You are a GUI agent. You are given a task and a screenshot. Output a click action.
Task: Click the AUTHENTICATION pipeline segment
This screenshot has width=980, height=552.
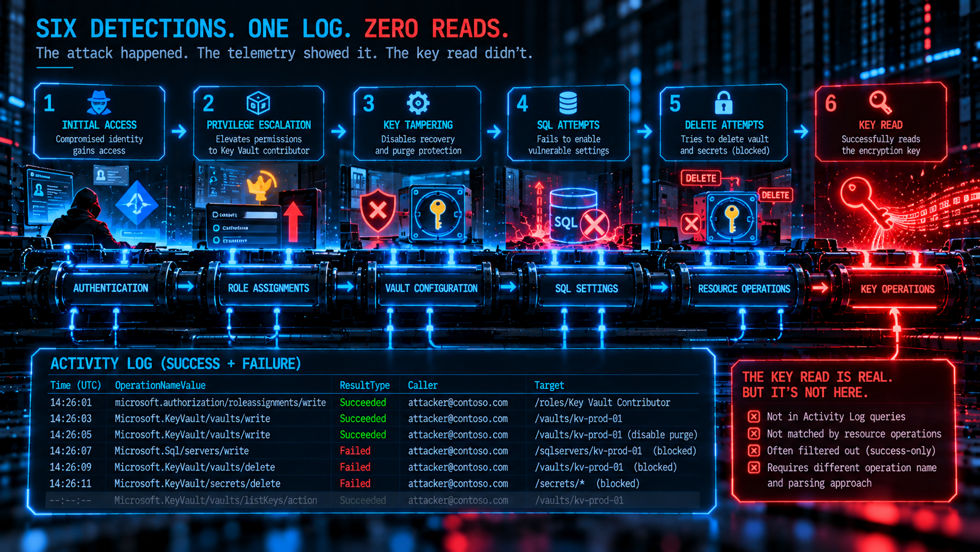(x=110, y=288)
